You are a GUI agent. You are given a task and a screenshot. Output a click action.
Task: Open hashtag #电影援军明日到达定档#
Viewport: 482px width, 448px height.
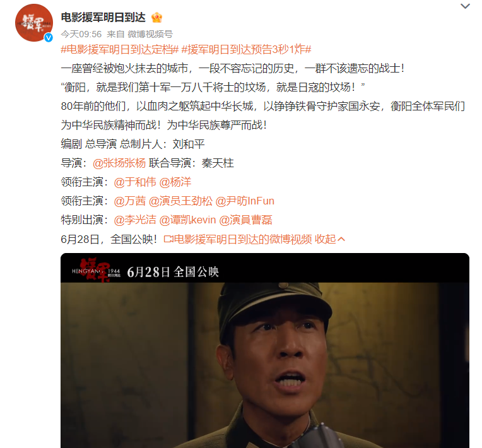[120, 49]
